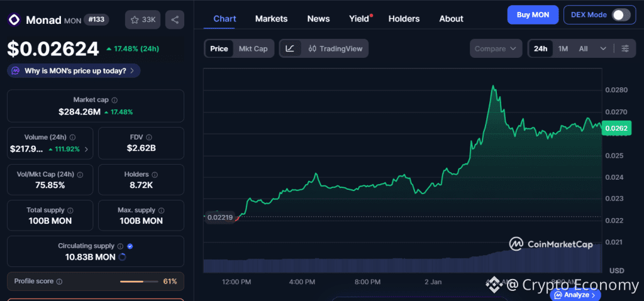
Task: Click the Buy MON button
Action: point(533,15)
